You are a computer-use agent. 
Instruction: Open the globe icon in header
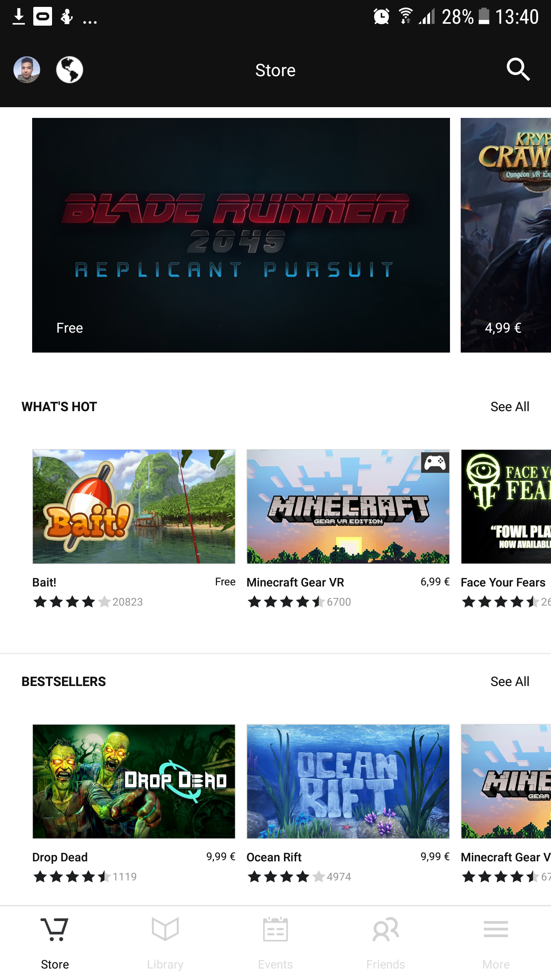[70, 70]
